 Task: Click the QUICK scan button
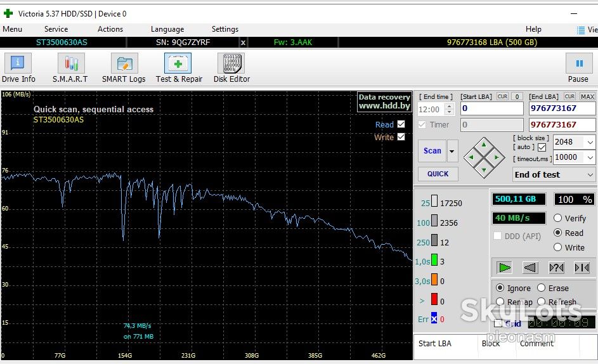(x=438, y=174)
